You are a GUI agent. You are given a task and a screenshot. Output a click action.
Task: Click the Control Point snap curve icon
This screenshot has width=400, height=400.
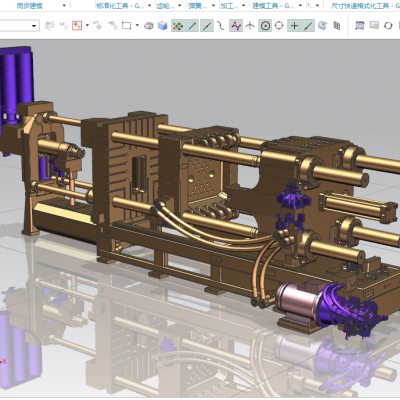221,26
